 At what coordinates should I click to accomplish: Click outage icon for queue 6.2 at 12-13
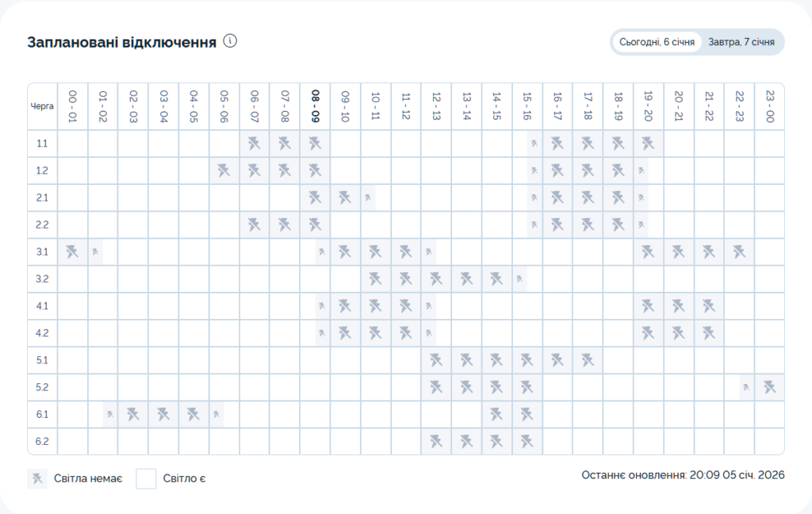436,441
